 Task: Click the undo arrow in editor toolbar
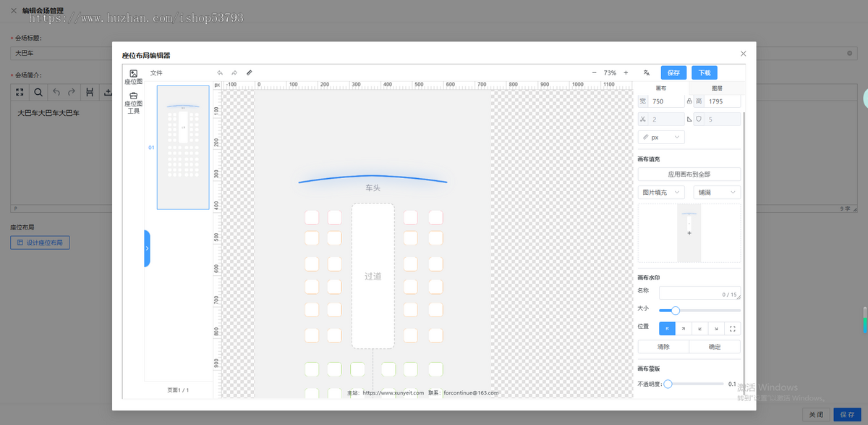220,73
